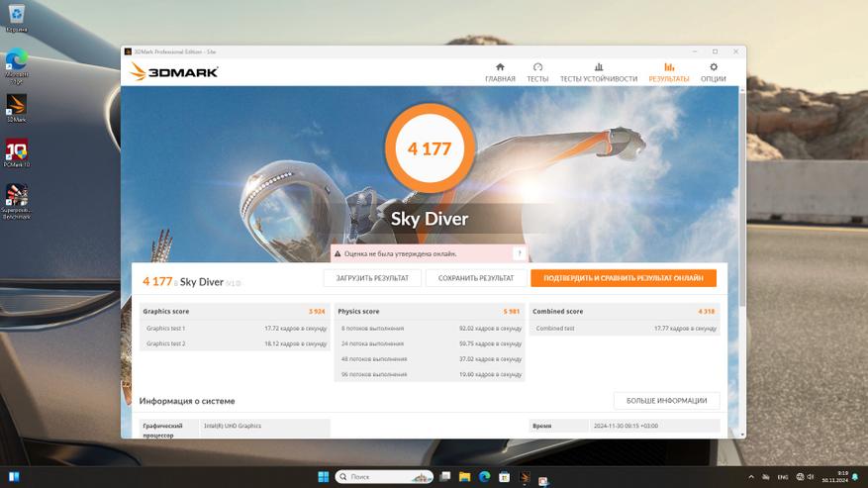Open Microsoft Edge from the taskbar
The width and height of the screenshot is (868, 488).
tap(484, 476)
